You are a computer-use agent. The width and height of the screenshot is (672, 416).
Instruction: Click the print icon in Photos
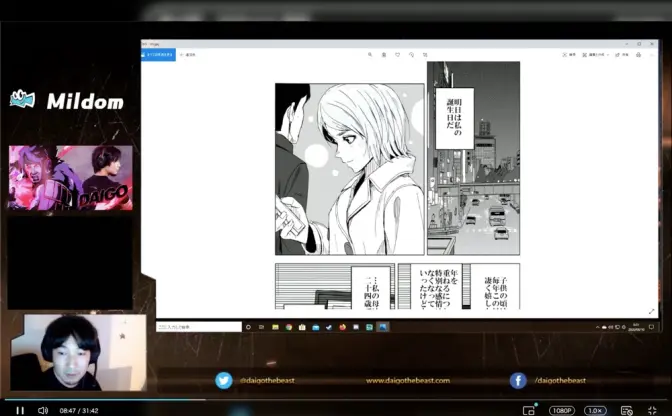(x=638, y=54)
